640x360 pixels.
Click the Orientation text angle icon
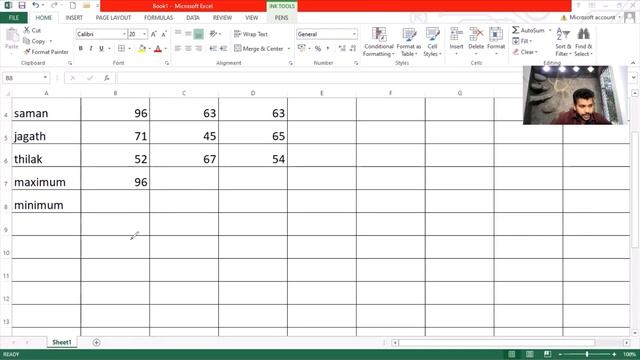[213, 34]
